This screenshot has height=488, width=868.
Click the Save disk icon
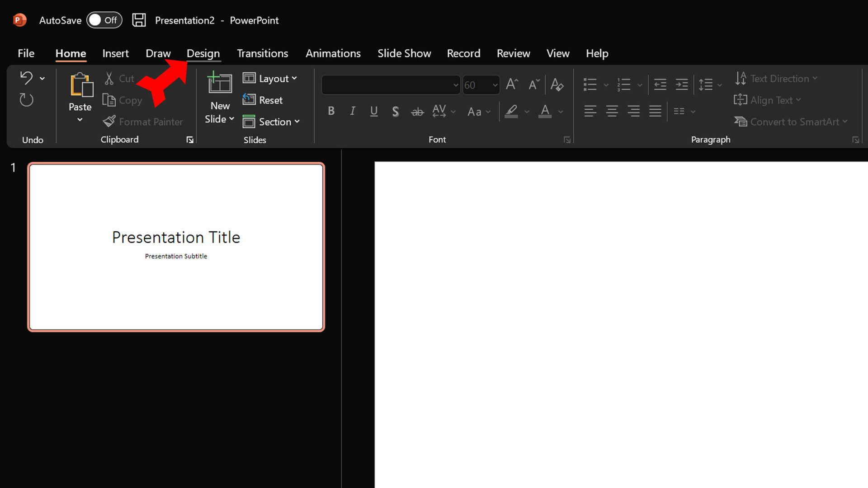pos(139,20)
